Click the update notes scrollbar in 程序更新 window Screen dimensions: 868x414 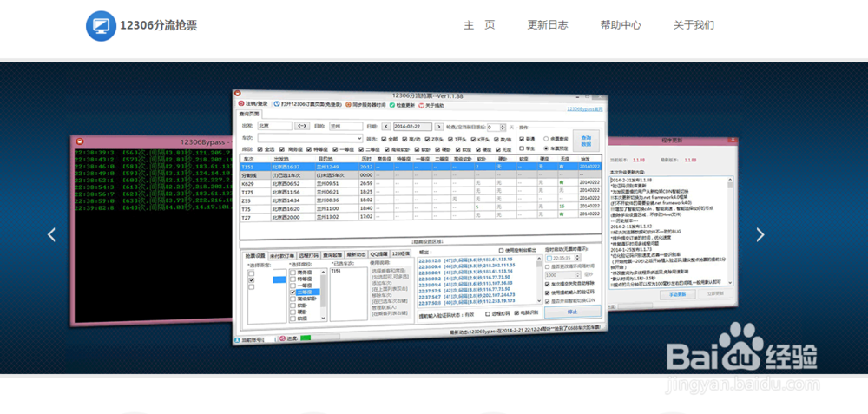730,232
